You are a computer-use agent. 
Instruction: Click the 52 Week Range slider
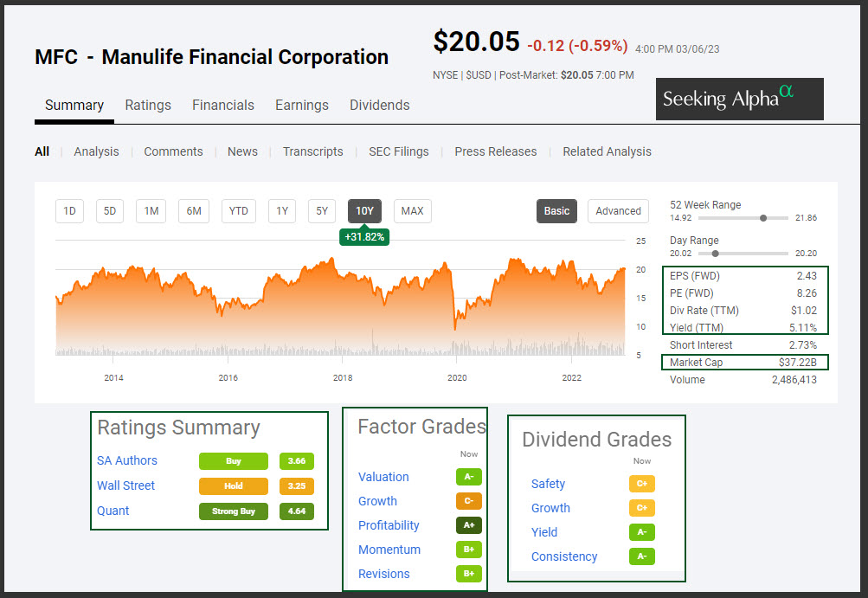(743, 218)
